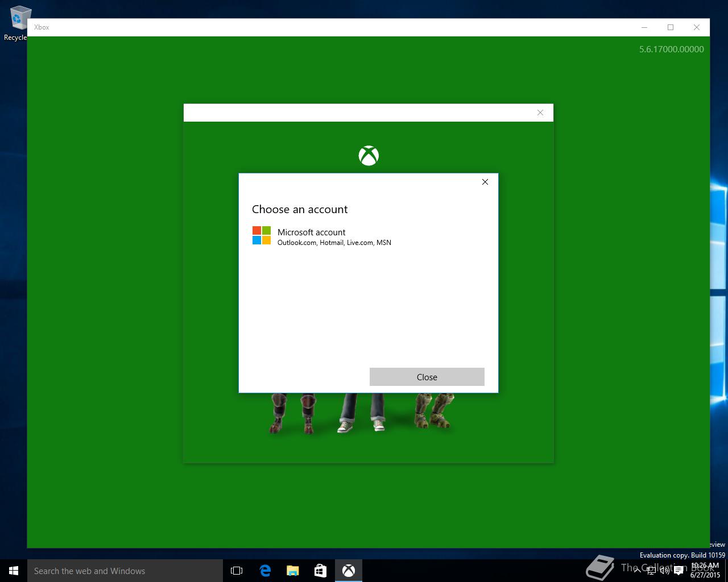The image size is (728, 582).
Task: Click the Xbox app taskbar icon
Action: (x=349, y=571)
